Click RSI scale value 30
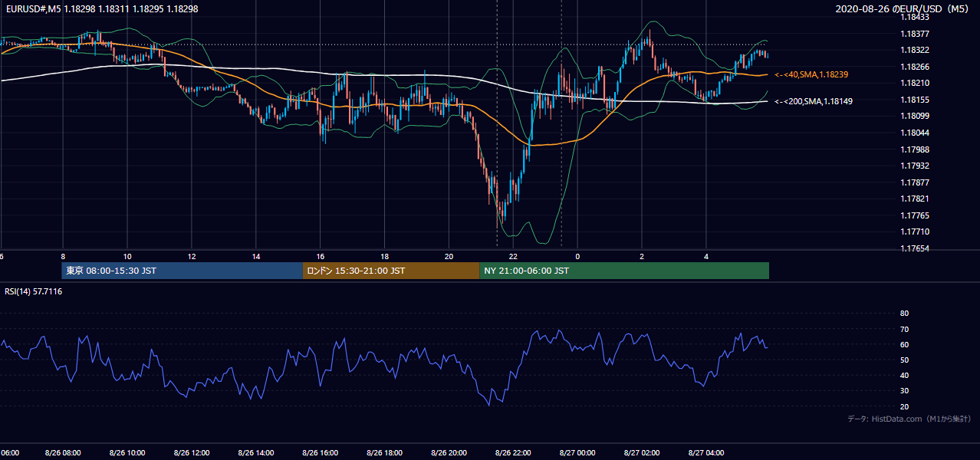980x460 pixels. [x=904, y=391]
